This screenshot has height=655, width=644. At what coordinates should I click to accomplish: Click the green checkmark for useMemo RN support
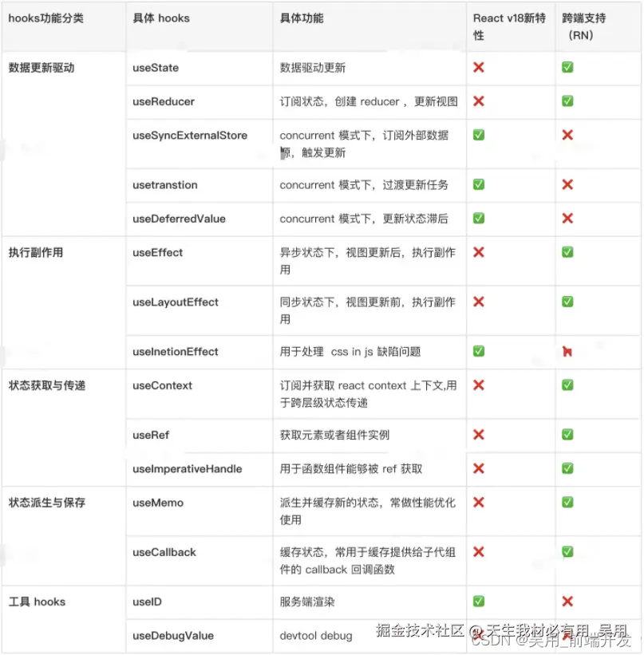pos(567,502)
